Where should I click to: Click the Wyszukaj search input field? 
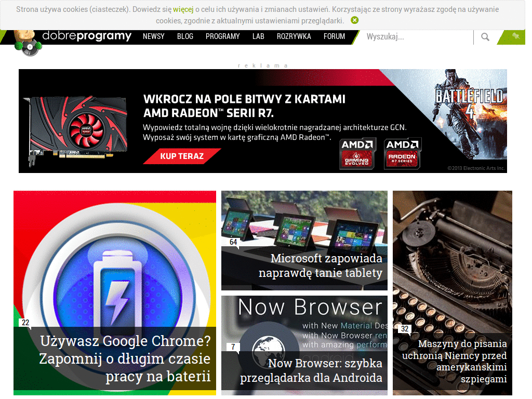coord(416,37)
